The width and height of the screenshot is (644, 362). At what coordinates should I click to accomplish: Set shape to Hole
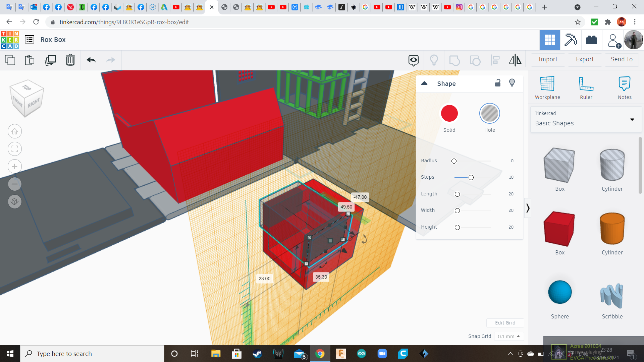click(489, 114)
